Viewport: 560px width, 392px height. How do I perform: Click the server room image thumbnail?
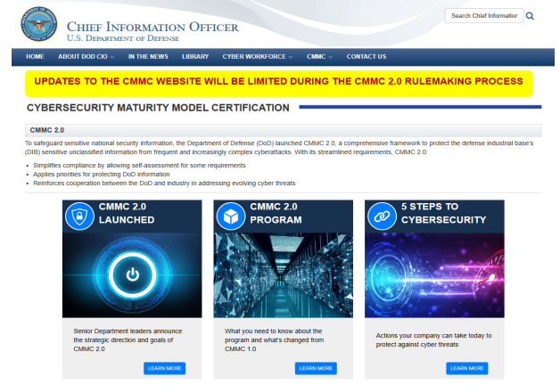(x=284, y=275)
